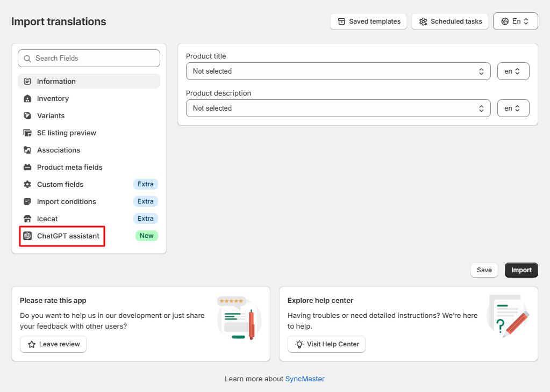Image resolution: width=550 pixels, height=392 pixels.
Task: Click the Information section icon
Action: (x=27, y=81)
